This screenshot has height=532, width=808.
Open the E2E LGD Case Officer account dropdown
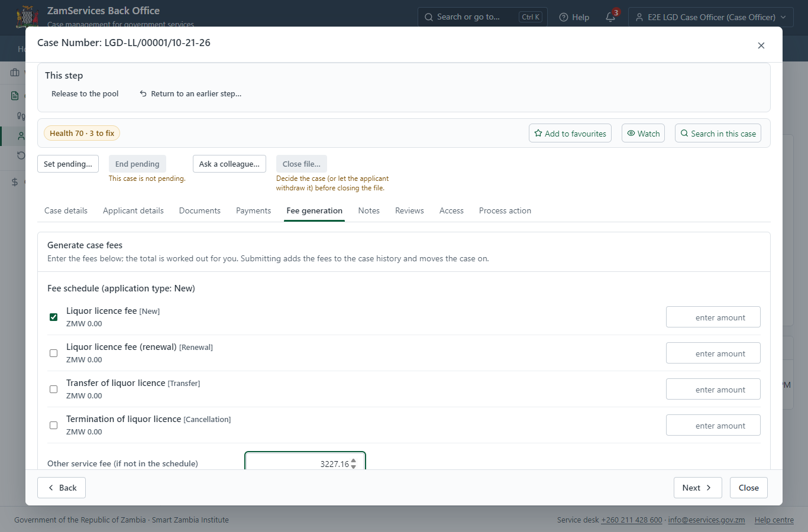pos(711,17)
